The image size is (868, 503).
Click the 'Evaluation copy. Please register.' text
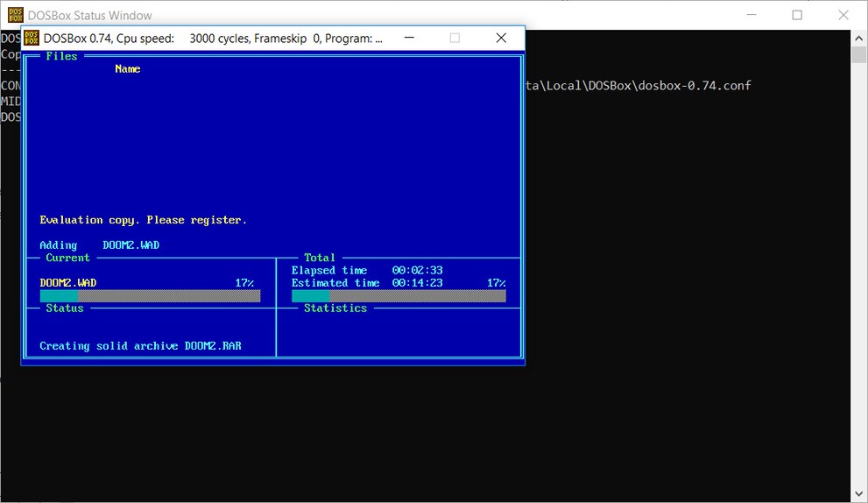pos(143,220)
